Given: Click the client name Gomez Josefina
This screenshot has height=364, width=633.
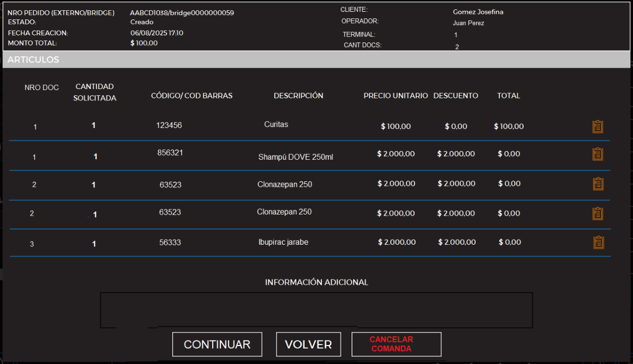Looking at the screenshot, I should pyautogui.click(x=478, y=12).
